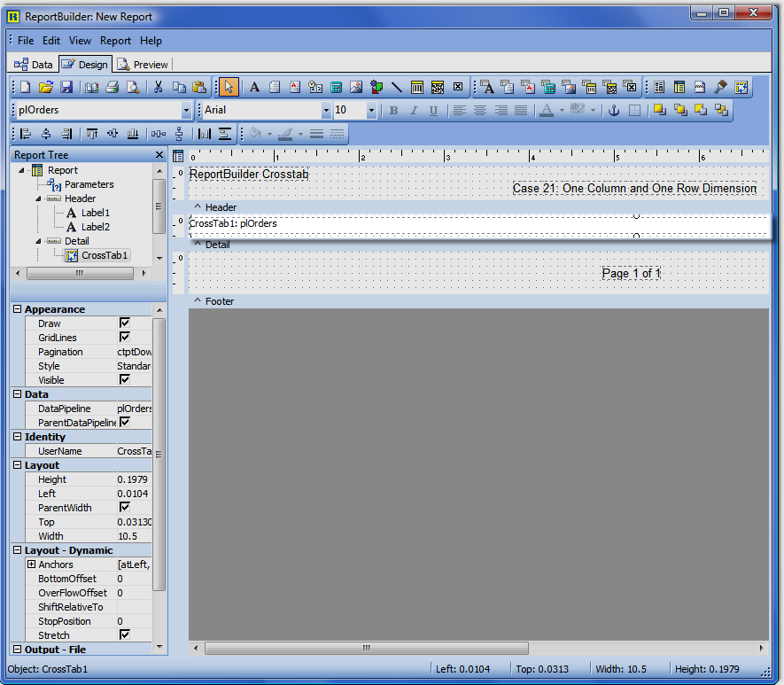Click the Print icon in the toolbar
The width and height of the screenshot is (784, 685).
113,88
